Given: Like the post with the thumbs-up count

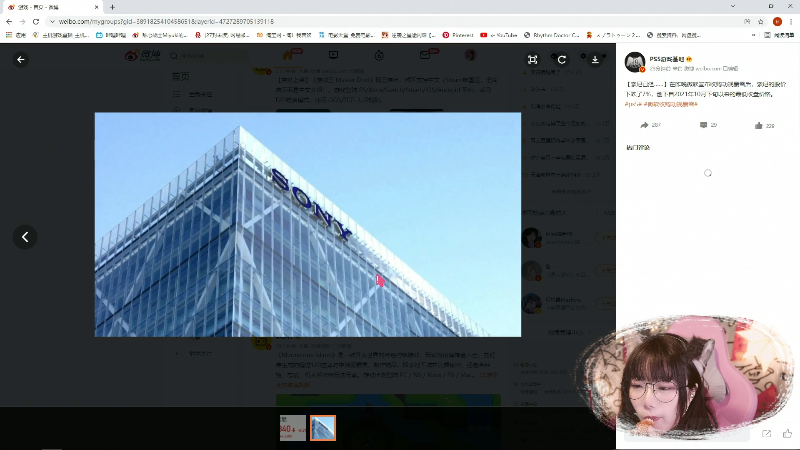Looking at the screenshot, I should pos(764,126).
